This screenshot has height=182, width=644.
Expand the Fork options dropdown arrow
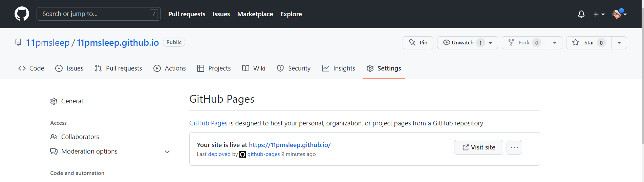555,43
